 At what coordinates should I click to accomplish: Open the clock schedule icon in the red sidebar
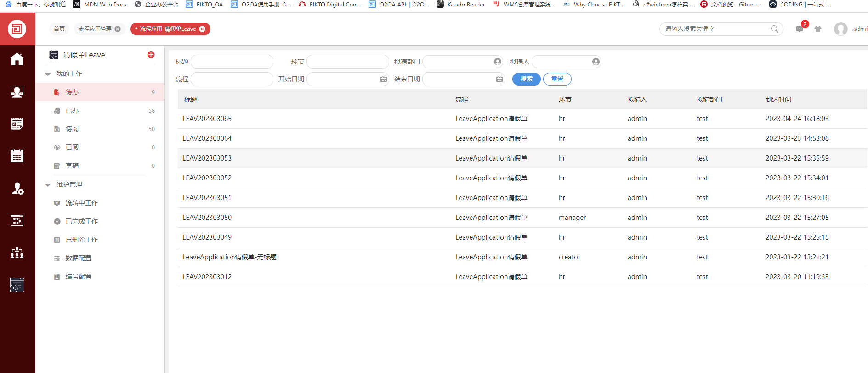[17, 285]
